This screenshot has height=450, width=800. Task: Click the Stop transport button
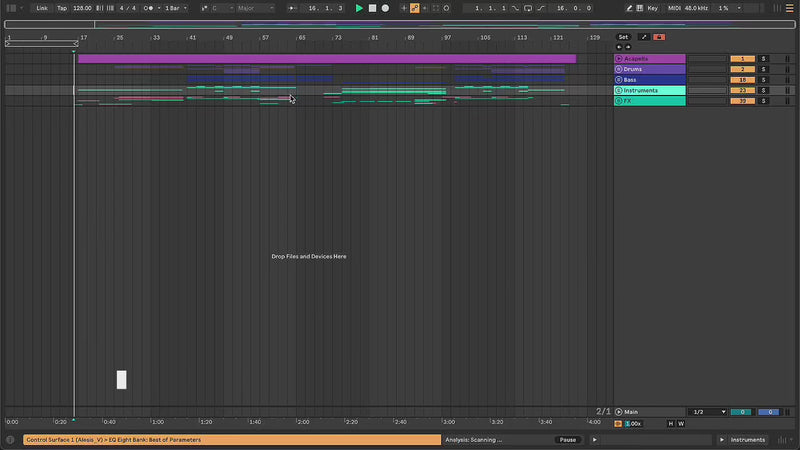click(x=372, y=8)
